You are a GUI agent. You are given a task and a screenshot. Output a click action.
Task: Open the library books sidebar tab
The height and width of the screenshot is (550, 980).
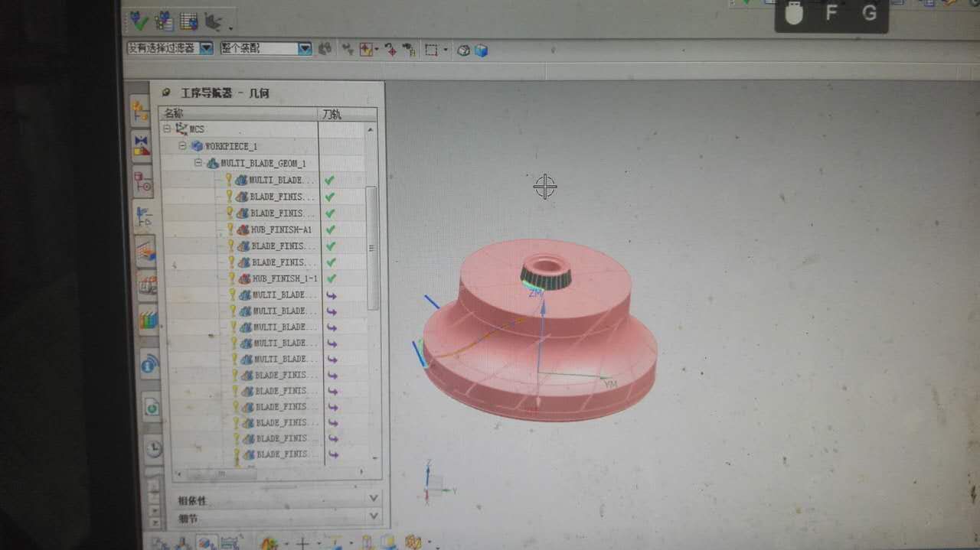(x=148, y=321)
